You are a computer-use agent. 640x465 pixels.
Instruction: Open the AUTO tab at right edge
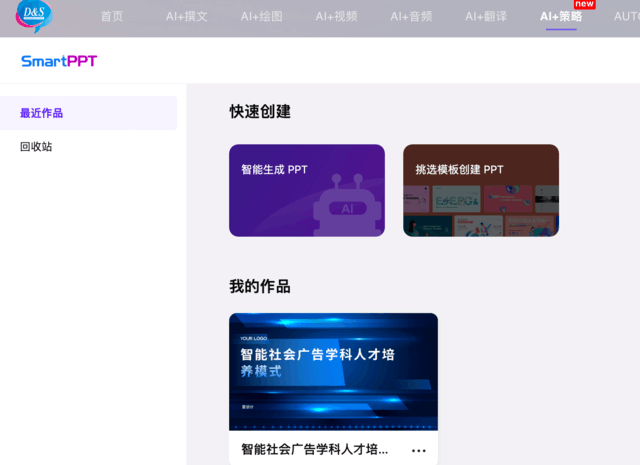pos(627,16)
